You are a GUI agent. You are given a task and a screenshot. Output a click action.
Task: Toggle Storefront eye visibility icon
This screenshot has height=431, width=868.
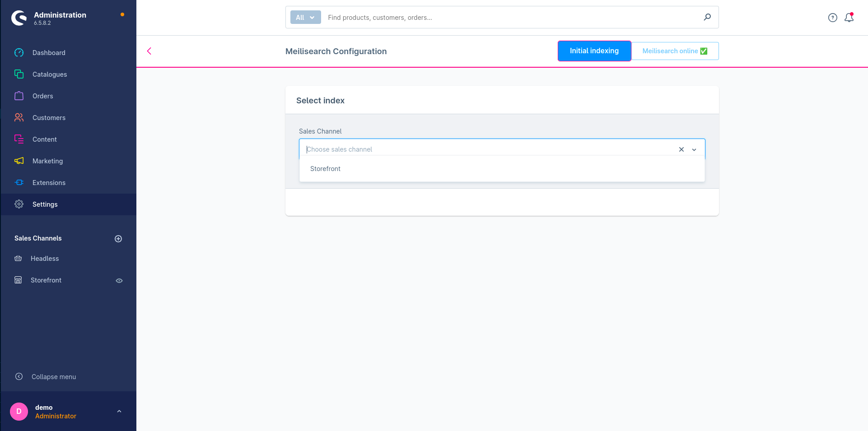tap(119, 281)
